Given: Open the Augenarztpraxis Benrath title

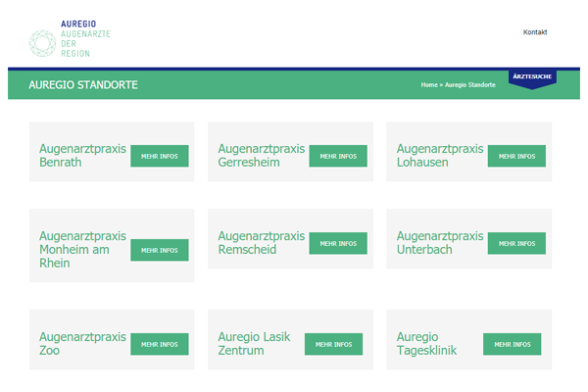Looking at the screenshot, I should coord(82,155).
